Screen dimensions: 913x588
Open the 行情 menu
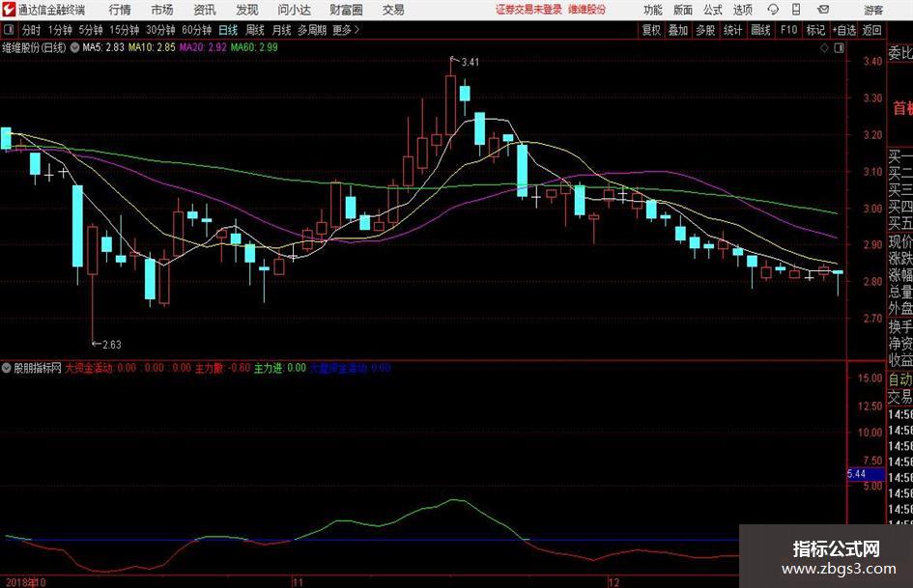[120, 10]
